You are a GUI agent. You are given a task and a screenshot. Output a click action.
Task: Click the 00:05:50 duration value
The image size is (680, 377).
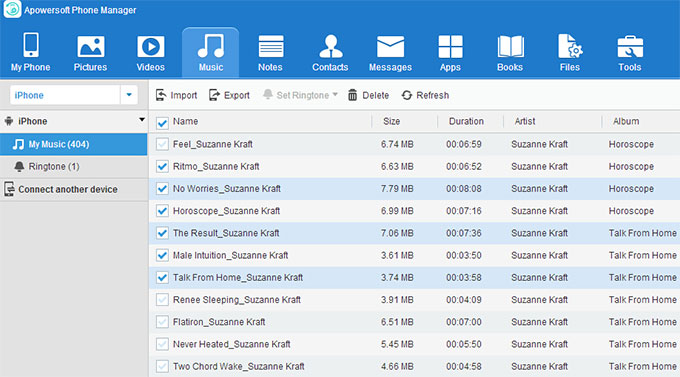464,344
